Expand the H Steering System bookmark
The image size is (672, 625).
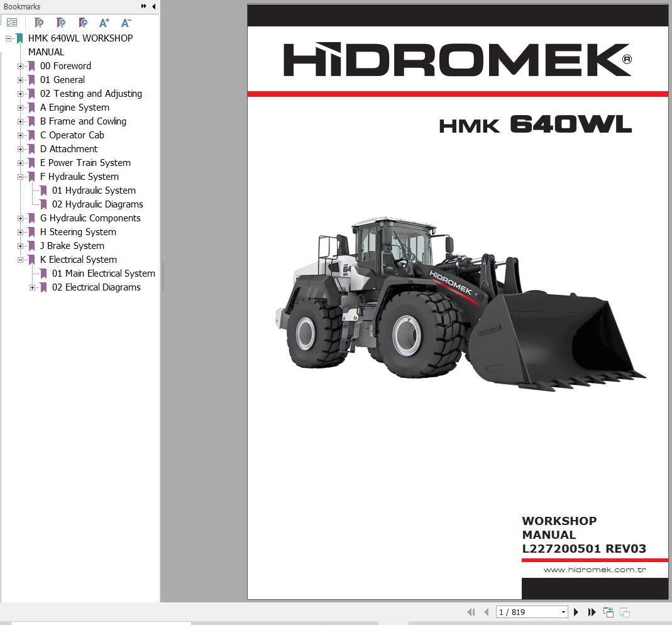20,233
